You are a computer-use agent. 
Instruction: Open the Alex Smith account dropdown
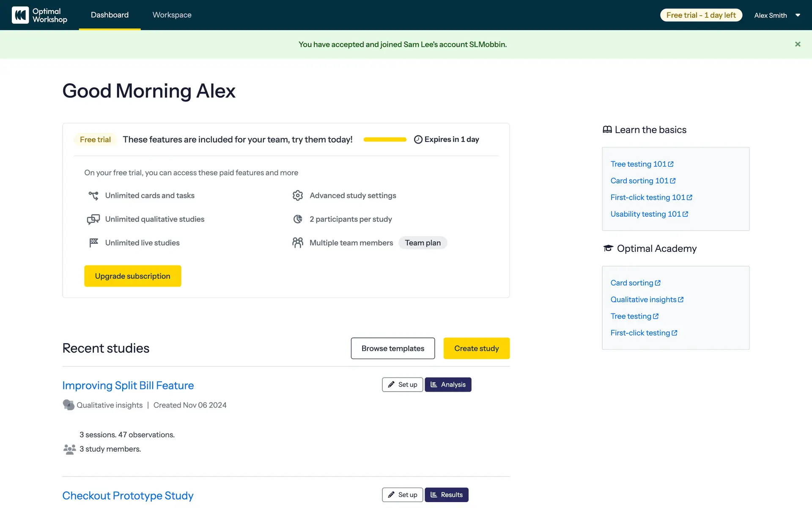pos(777,15)
